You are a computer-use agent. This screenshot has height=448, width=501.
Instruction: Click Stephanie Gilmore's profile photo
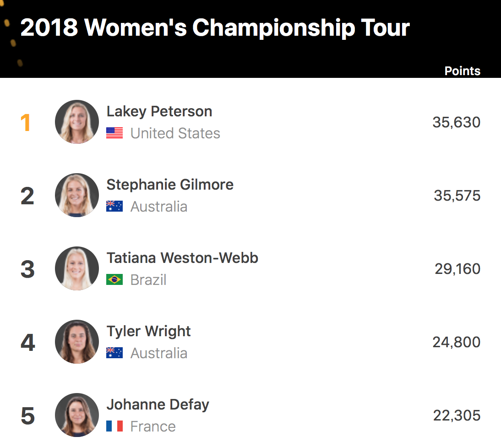pos(76,196)
